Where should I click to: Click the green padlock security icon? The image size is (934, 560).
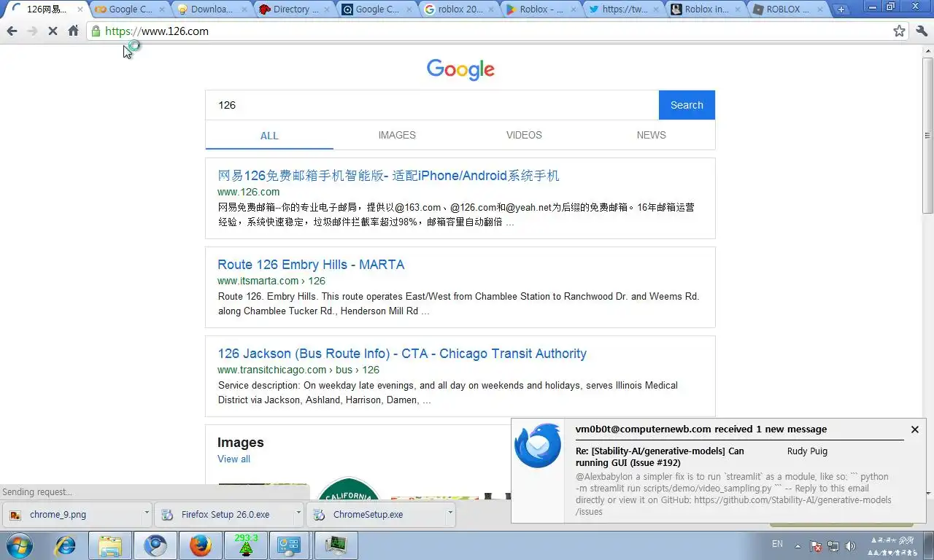96,31
